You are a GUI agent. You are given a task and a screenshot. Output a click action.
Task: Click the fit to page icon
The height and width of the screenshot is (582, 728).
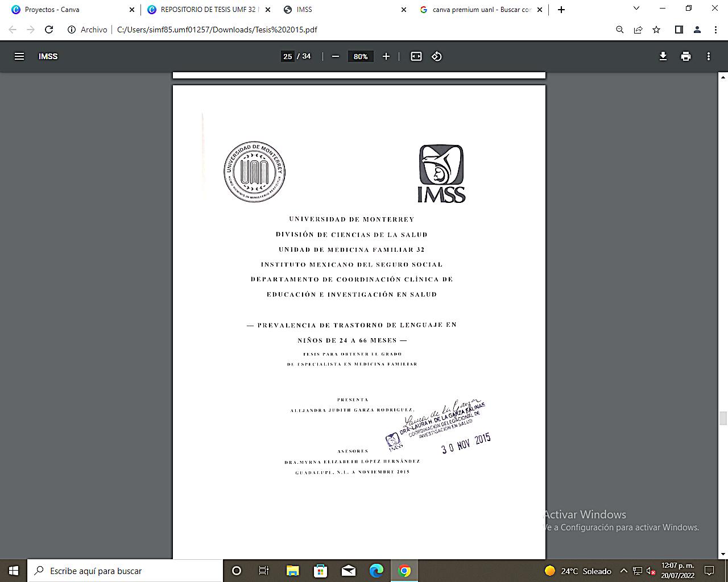point(416,56)
